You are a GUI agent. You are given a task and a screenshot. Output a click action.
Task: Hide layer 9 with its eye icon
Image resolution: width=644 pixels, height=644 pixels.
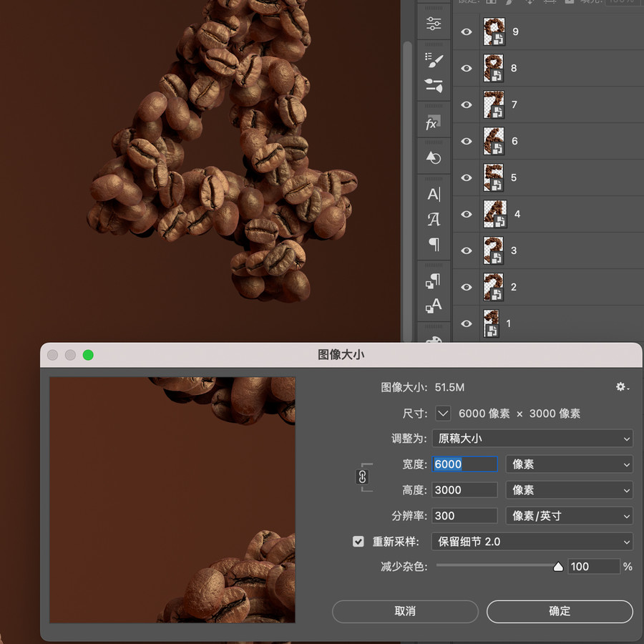pos(466,31)
